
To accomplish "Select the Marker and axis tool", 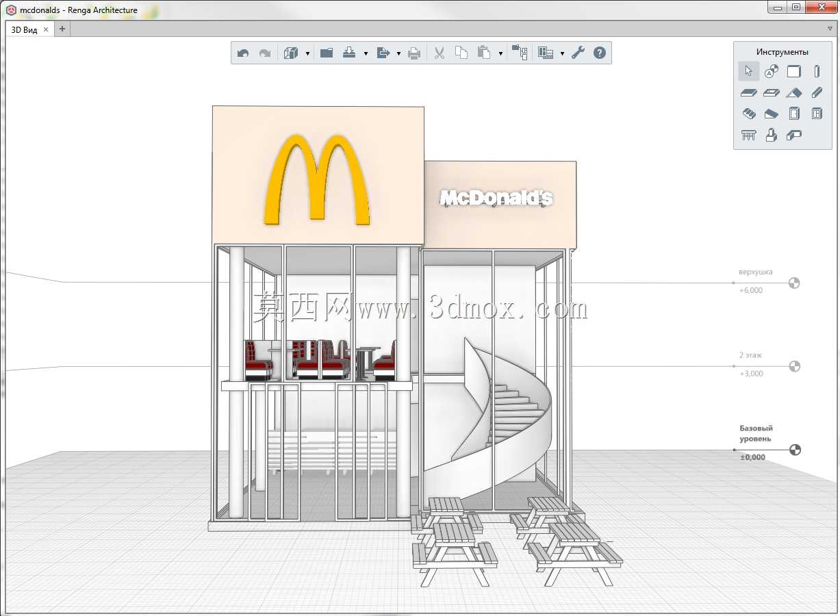I will (x=772, y=71).
